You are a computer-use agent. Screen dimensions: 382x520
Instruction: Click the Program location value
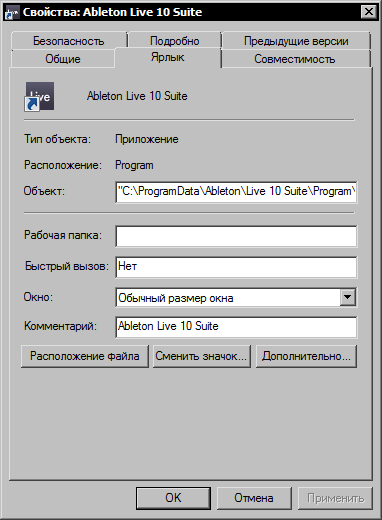click(134, 165)
